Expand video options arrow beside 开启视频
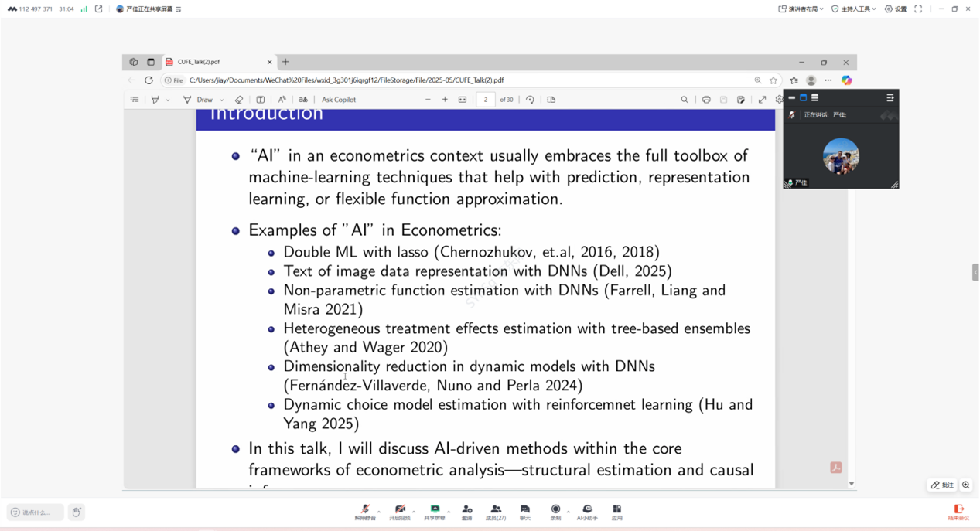Screen dimensions: 980x531 coord(414,511)
